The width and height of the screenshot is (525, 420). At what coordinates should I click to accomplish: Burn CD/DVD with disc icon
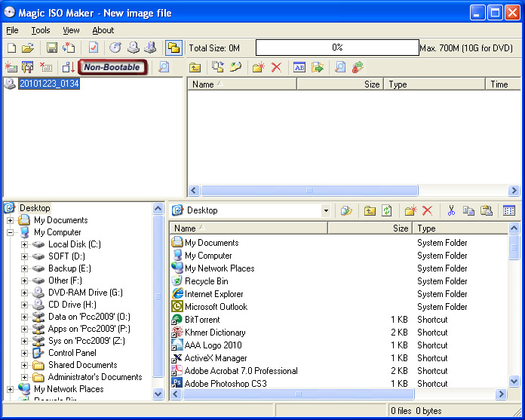[115, 48]
